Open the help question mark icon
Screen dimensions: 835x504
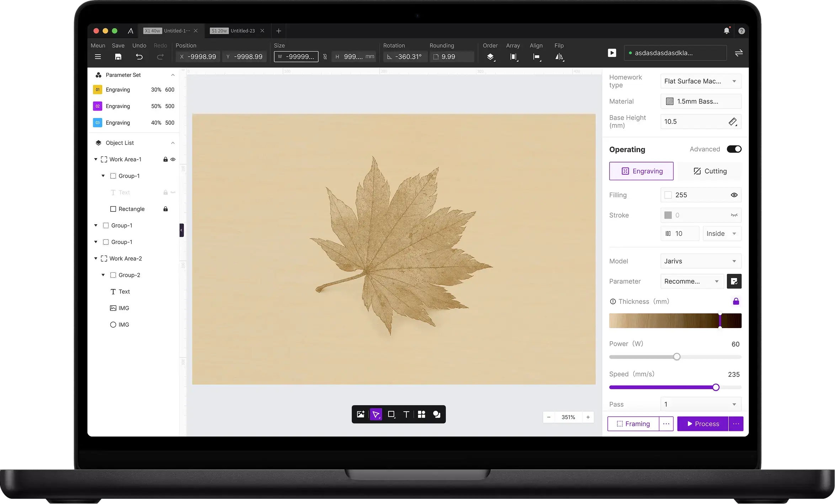(x=741, y=31)
